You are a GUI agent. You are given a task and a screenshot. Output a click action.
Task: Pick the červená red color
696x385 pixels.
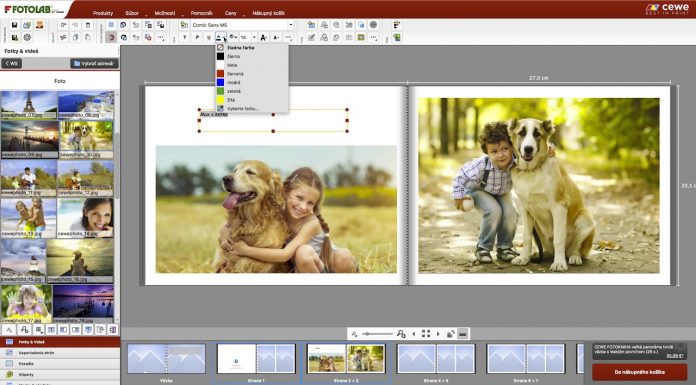point(252,74)
